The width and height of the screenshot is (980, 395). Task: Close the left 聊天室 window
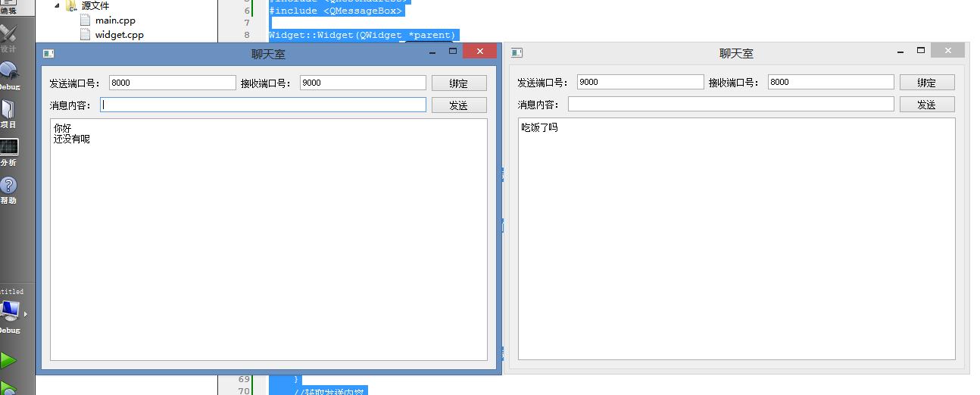coord(479,51)
